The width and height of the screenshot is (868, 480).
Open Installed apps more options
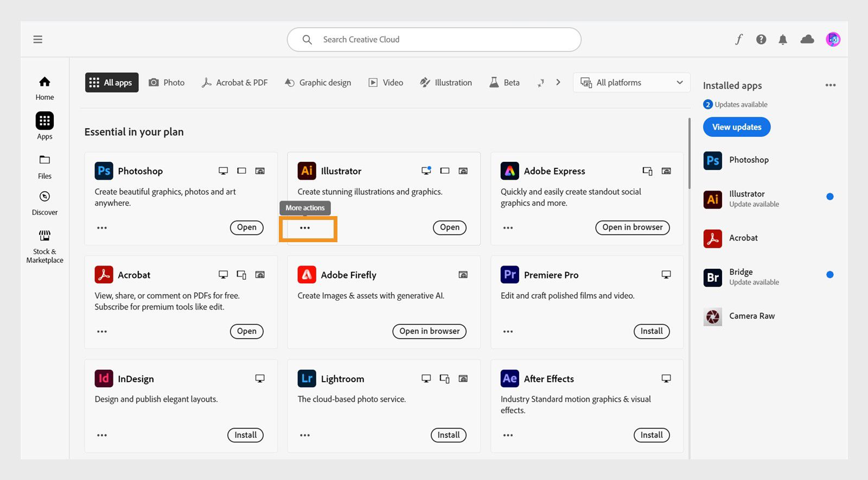coord(831,85)
